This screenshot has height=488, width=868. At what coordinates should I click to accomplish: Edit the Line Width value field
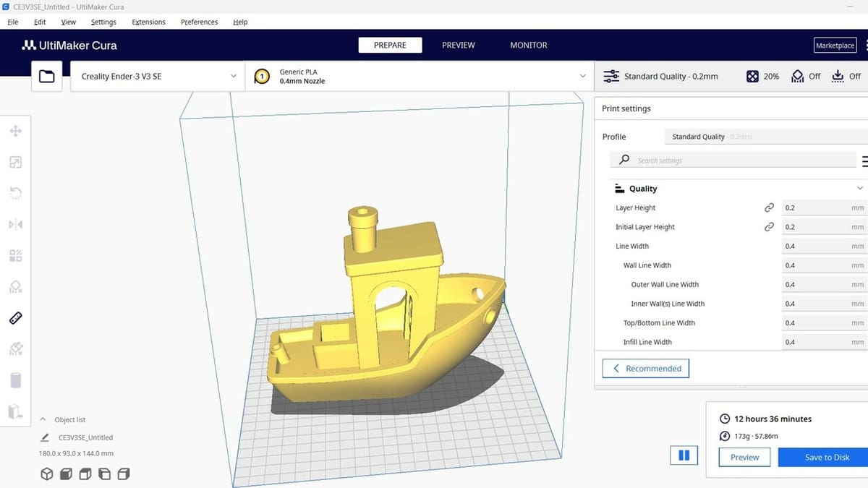point(824,246)
